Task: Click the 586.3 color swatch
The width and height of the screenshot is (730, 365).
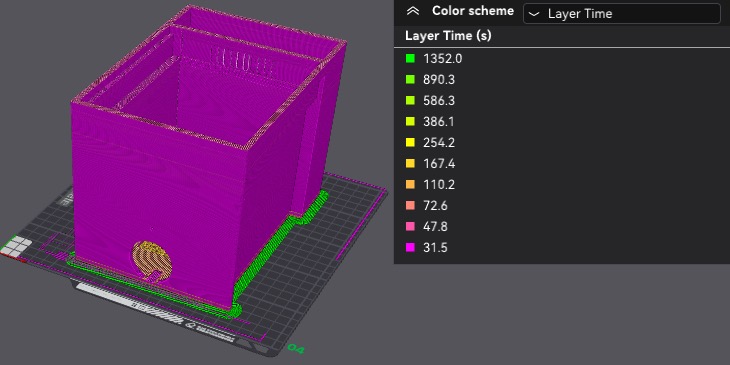Action: [410, 101]
